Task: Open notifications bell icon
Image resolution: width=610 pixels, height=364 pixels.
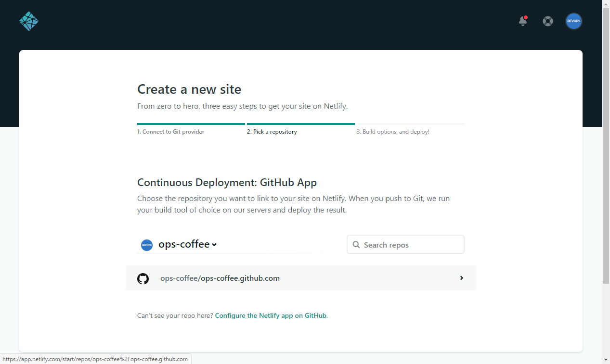Action: pos(523,21)
